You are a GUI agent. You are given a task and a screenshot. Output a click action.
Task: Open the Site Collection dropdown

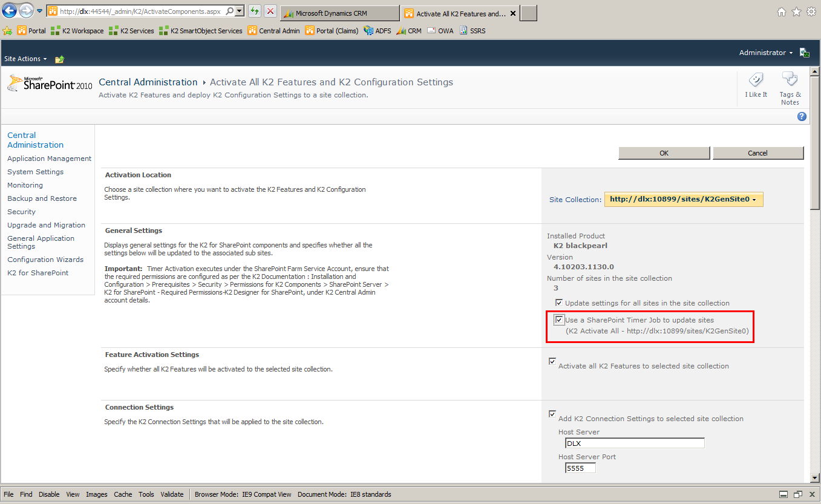pyautogui.click(x=684, y=199)
